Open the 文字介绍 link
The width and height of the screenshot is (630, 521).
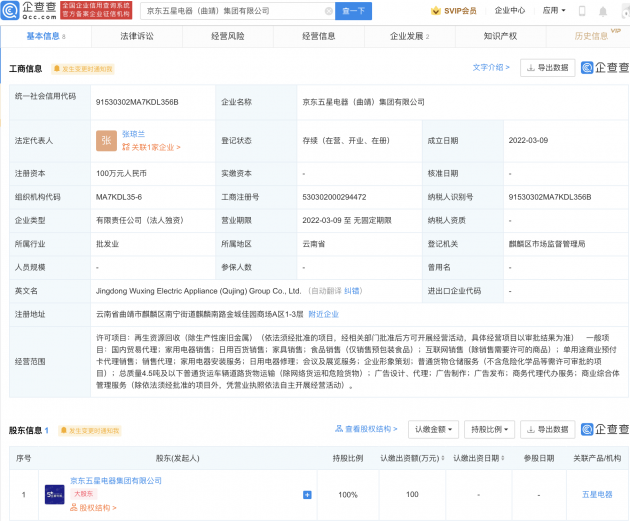click(491, 67)
